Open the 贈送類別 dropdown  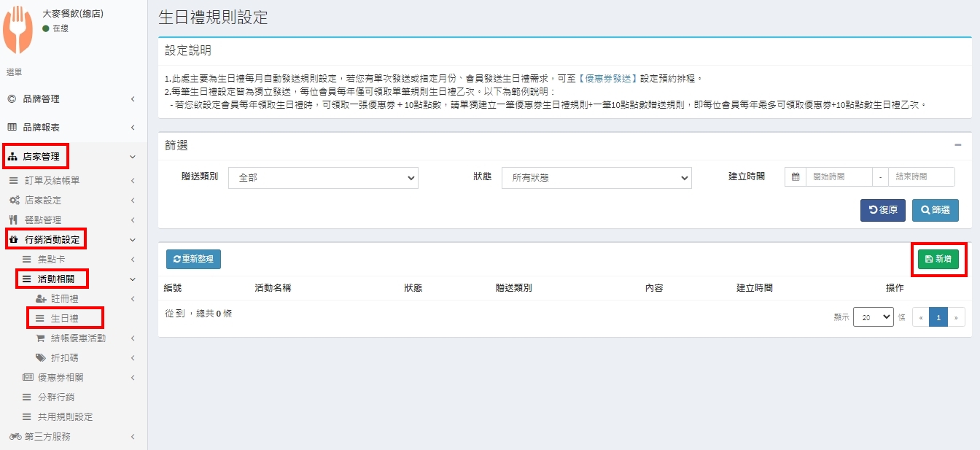[323, 178]
